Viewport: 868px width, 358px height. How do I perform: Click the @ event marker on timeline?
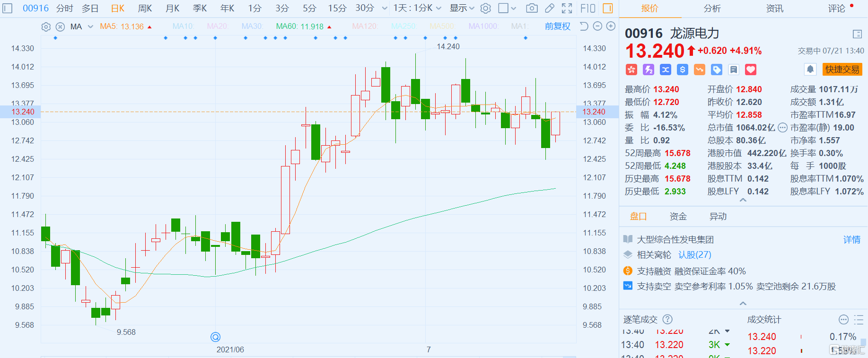(215, 337)
